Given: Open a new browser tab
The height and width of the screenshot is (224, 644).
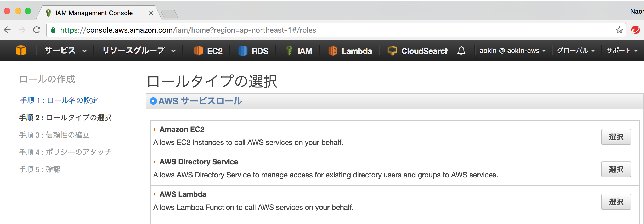Looking at the screenshot, I should click(169, 14).
